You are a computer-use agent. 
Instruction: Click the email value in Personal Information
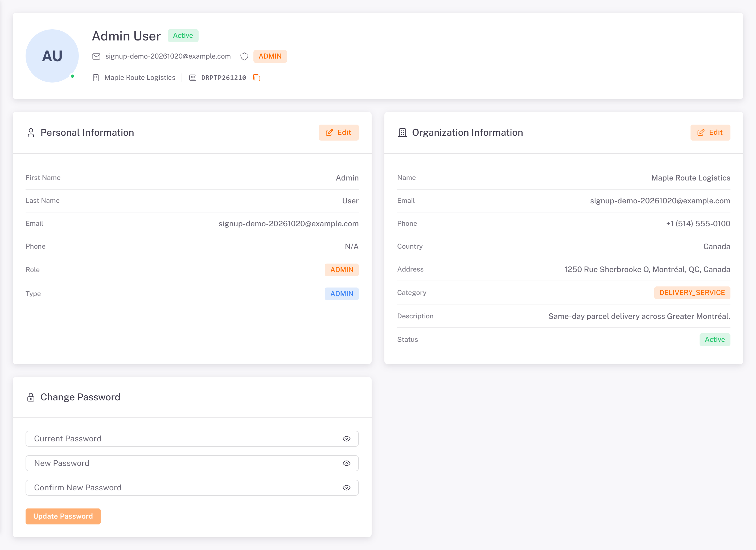coord(289,224)
